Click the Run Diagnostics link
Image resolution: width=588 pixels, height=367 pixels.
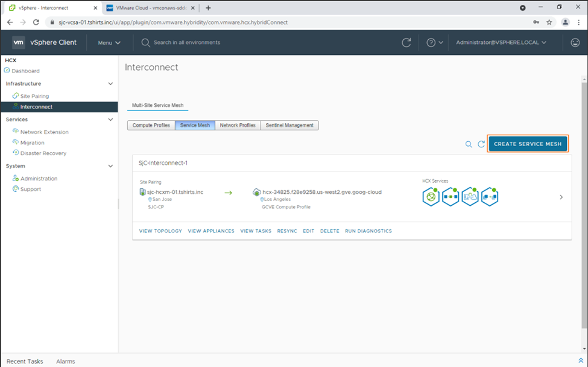368,231
